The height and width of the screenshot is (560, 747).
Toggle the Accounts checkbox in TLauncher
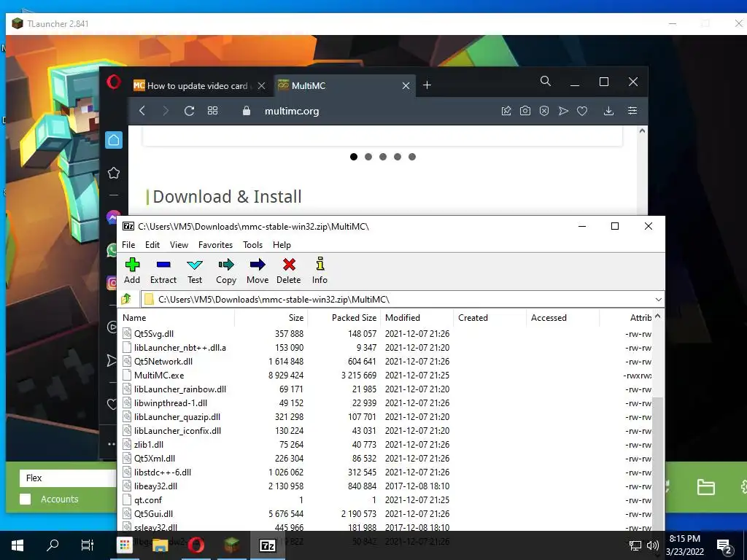26,499
